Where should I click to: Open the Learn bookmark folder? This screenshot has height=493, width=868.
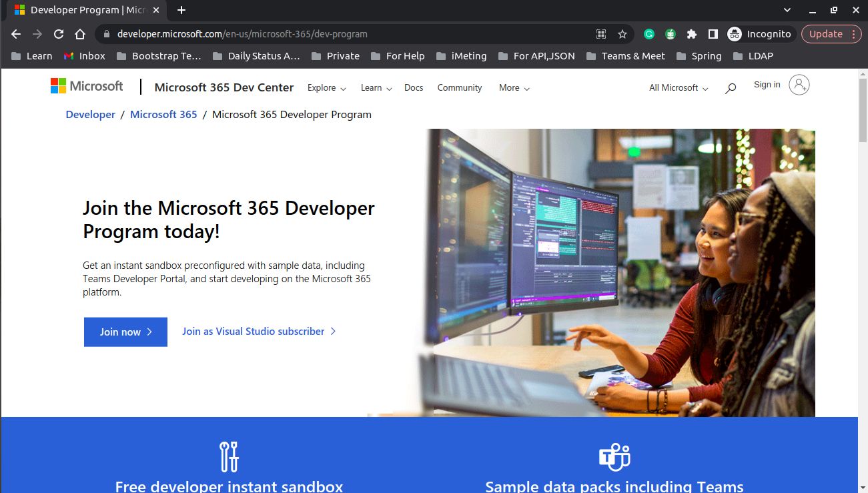coord(31,56)
